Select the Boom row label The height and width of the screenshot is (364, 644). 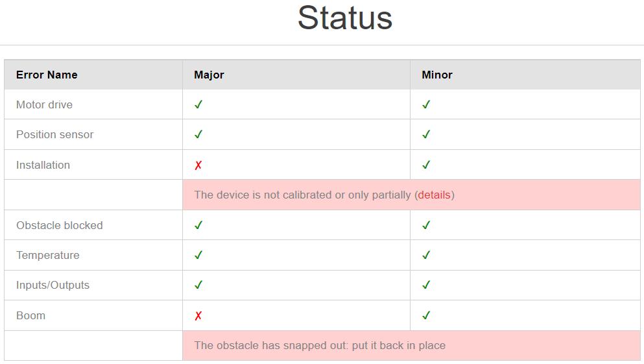pos(30,315)
